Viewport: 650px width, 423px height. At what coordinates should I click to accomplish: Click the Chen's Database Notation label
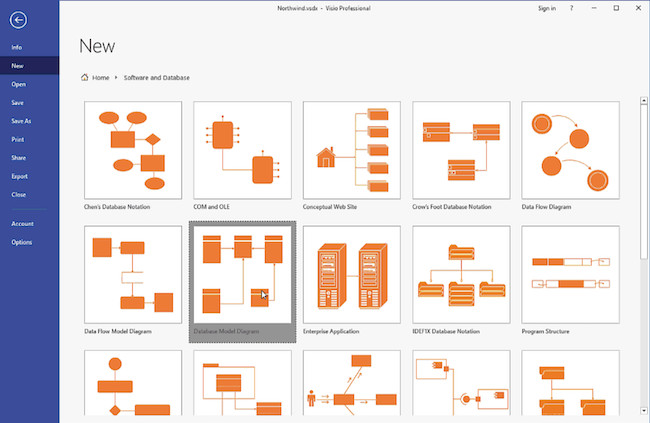pos(117,207)
